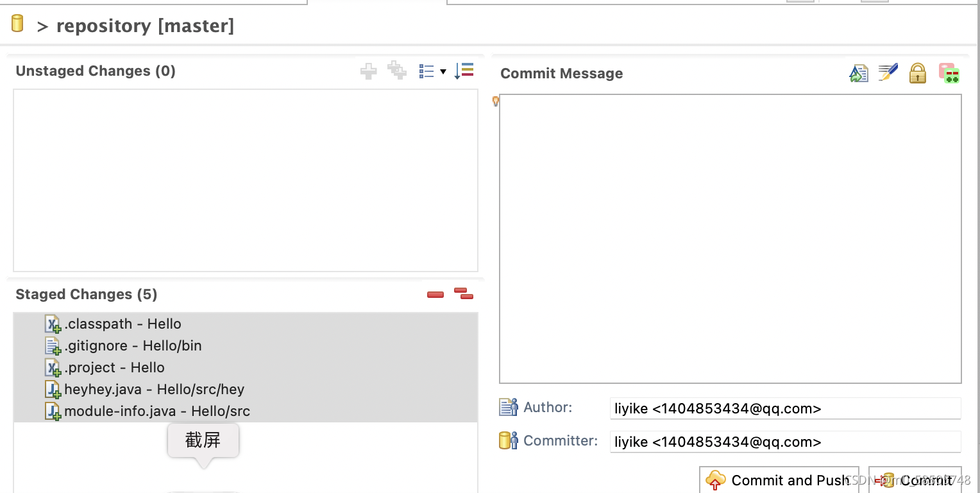This screenshot has height=493, width=980.
Task: Add Change-Id to the commit message
Action: tap(859, 73)
